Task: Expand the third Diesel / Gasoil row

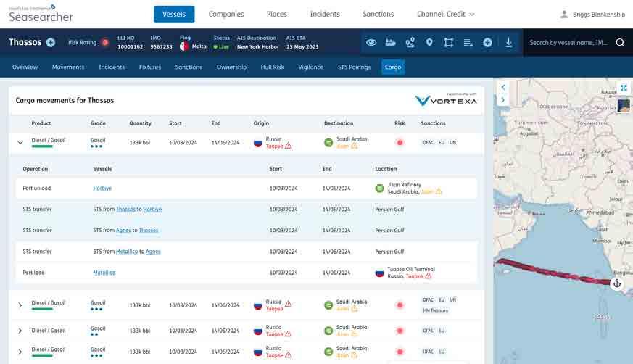Action: click(20, 331)
